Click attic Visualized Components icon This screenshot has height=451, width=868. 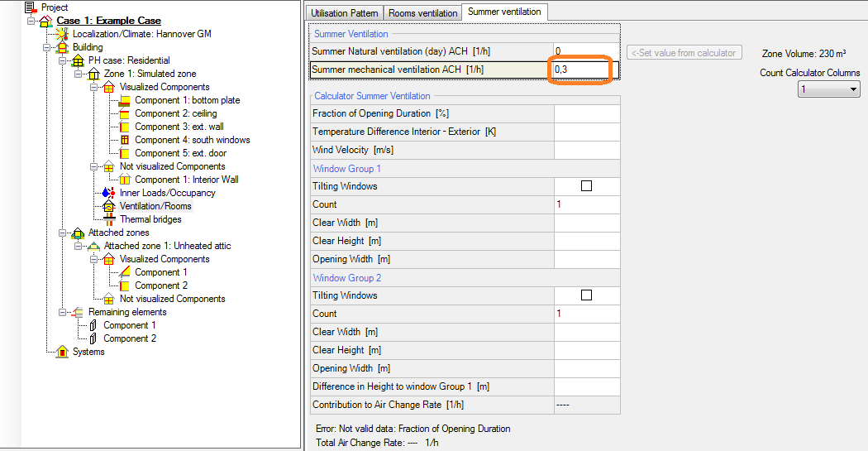coord(109,259)
